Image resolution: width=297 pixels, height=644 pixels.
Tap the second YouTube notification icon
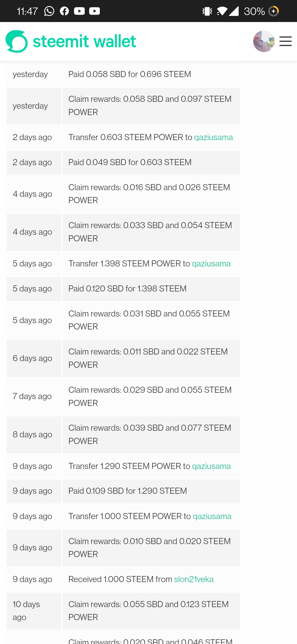click(x=95, y=11)
